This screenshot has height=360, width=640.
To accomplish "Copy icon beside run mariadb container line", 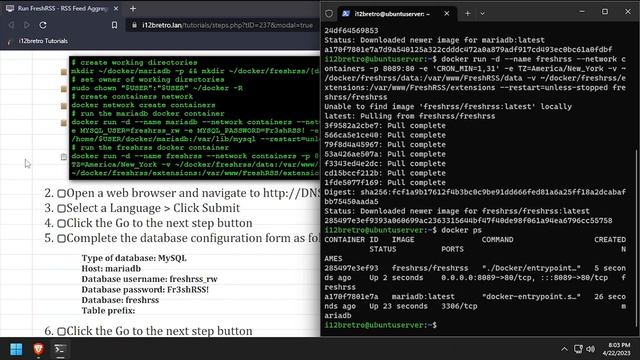I will coord(64,123).
